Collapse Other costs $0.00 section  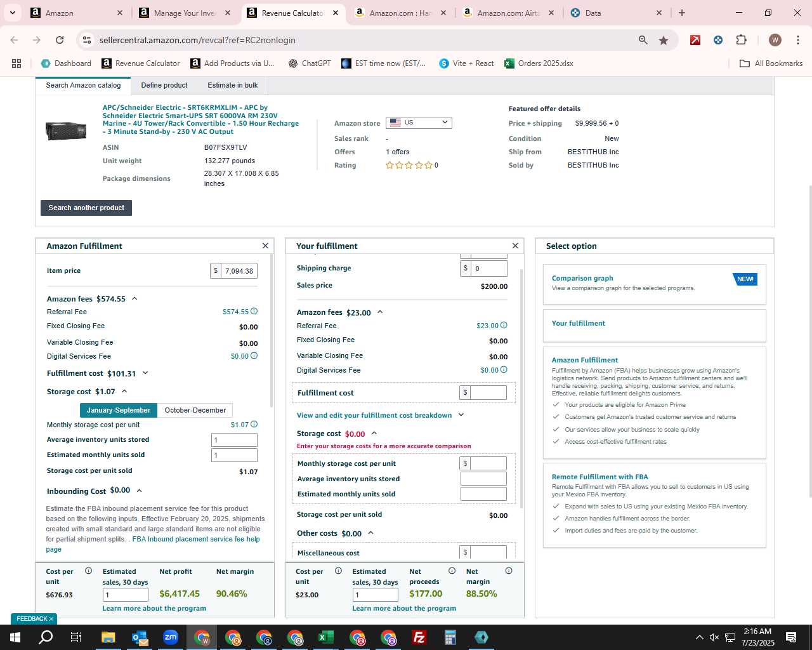[370, 533]
